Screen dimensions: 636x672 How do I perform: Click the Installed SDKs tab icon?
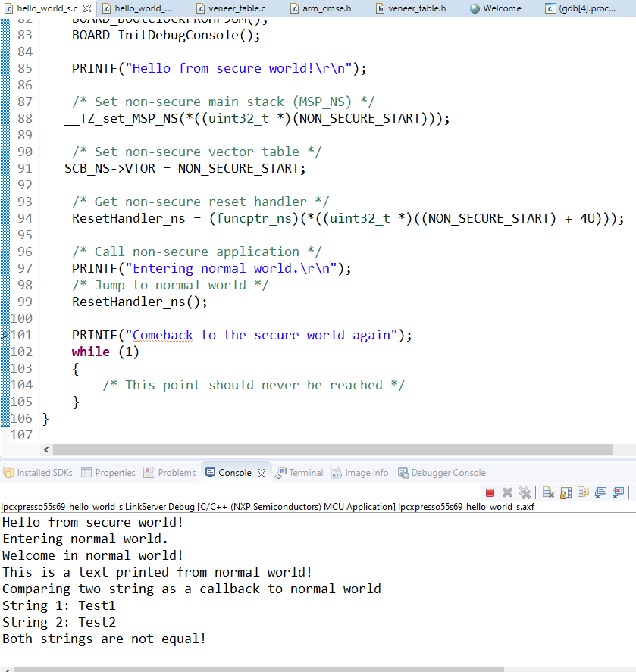point(8,473)
